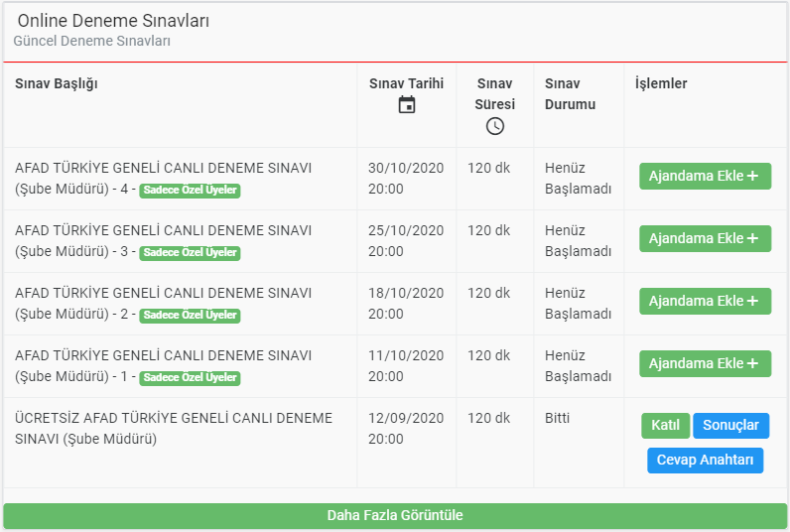790x532 pixels.
Task: Open AFAD Şube Müdürü - 4 exam title
Action: point(163,179)
